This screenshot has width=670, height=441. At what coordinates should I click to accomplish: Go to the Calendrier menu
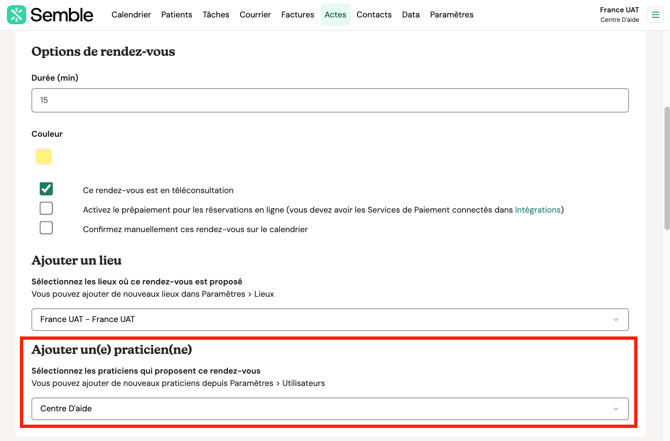[x=131, y=15]
